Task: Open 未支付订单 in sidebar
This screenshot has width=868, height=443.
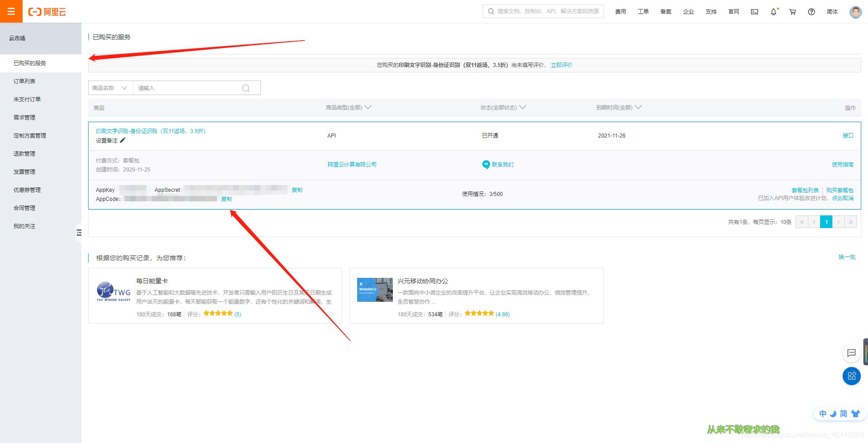Action: click(41, 100)
